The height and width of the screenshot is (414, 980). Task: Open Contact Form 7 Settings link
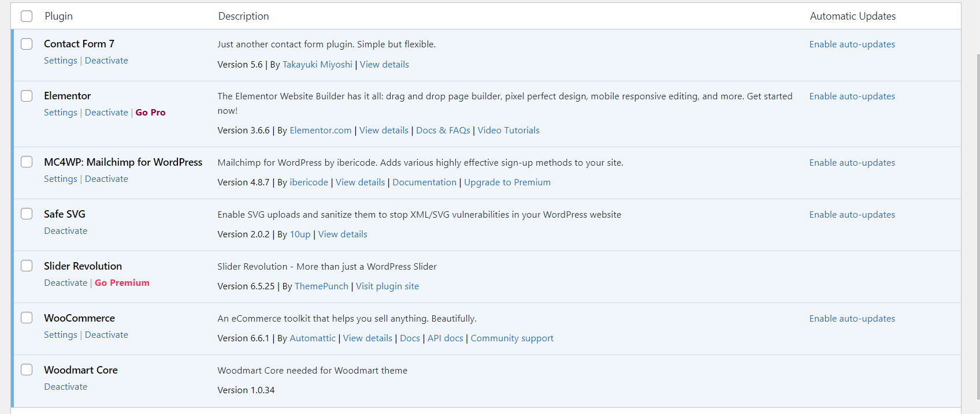pyautogui.click(x=60, y=61)
